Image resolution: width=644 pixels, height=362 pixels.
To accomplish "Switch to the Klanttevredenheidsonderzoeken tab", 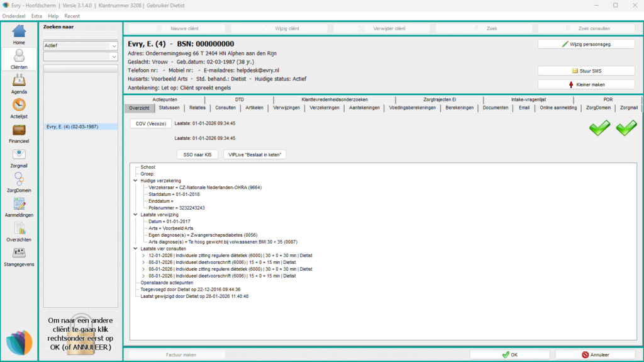I will click(335, 99).
